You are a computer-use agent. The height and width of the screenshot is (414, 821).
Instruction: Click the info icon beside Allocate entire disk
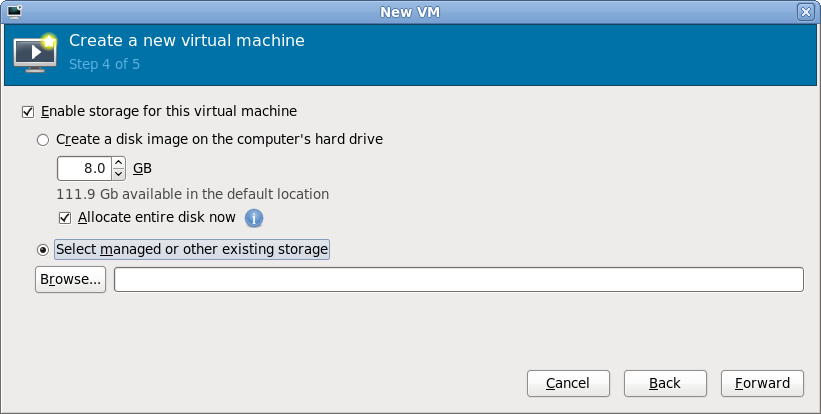coord(254,217)
